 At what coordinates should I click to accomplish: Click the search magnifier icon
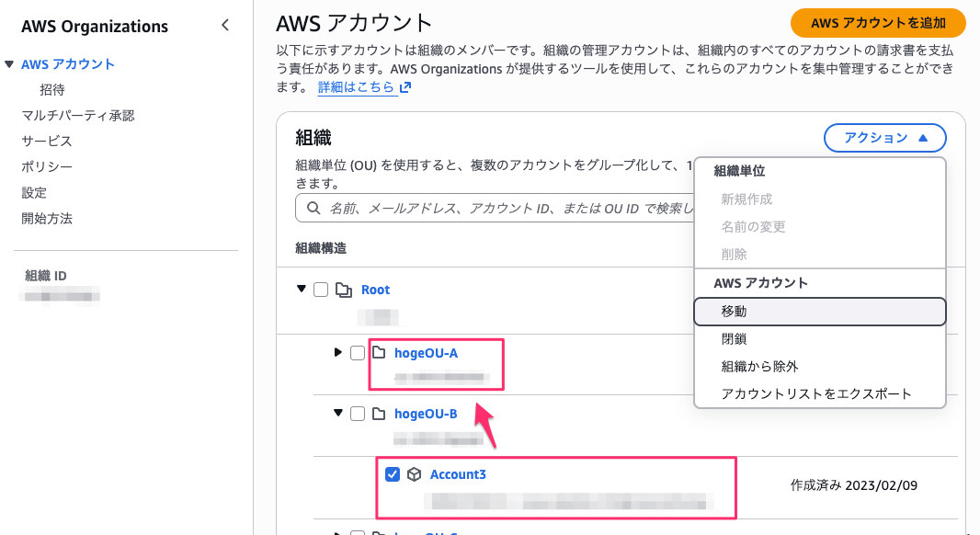313,209
